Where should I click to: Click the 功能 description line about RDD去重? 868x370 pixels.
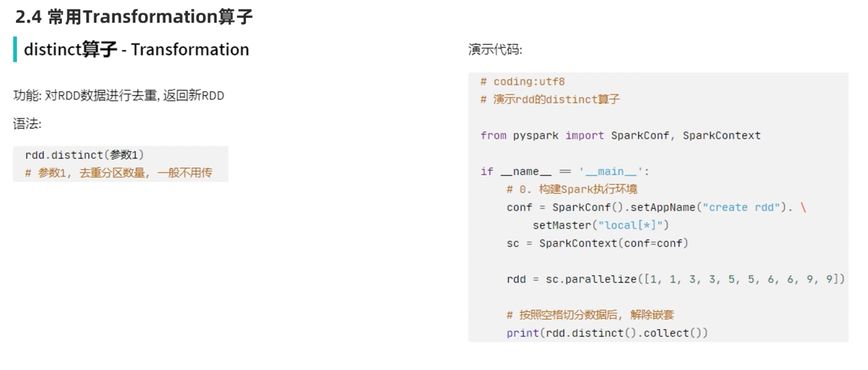[x=119, y=96]
